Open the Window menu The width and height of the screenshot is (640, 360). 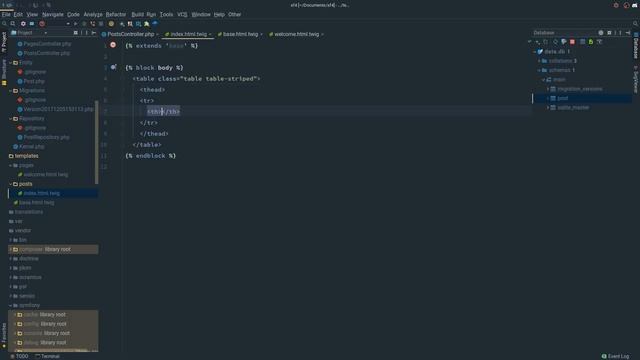[201, 14]
